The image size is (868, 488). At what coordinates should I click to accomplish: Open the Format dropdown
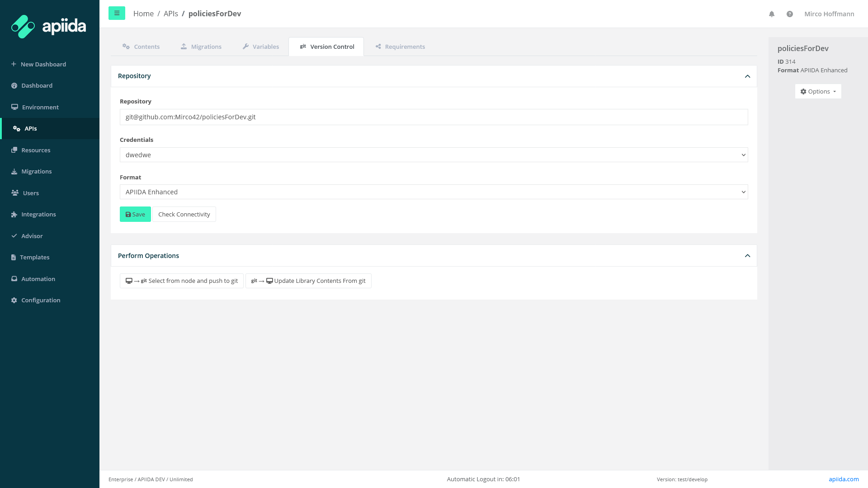point(434,192)
